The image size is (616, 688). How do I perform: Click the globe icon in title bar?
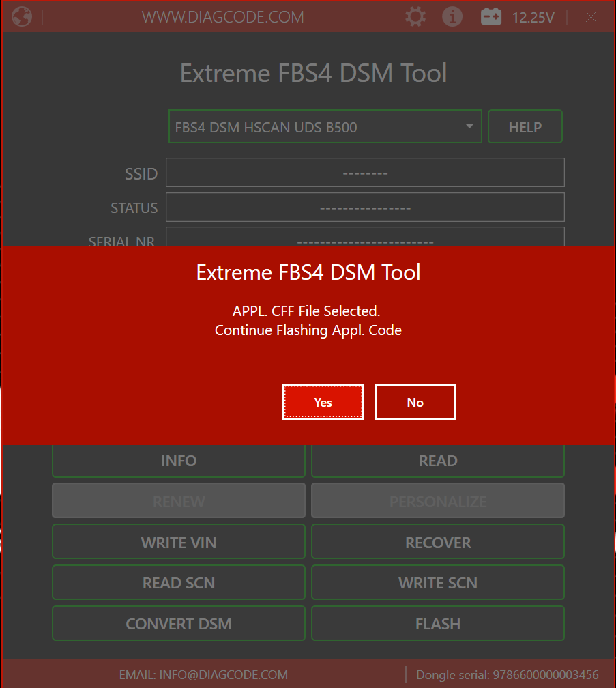coord(22,17)
